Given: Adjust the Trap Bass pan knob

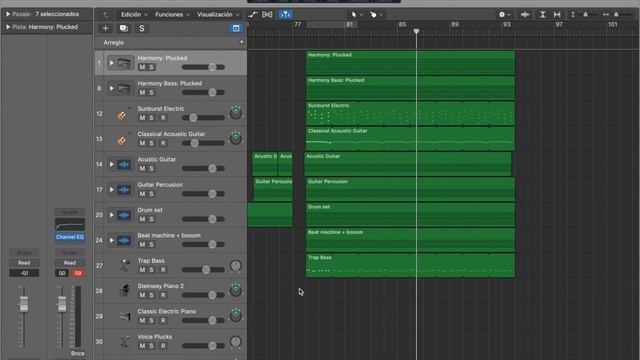Looking at the screenshot, I should tap(236, 266).
